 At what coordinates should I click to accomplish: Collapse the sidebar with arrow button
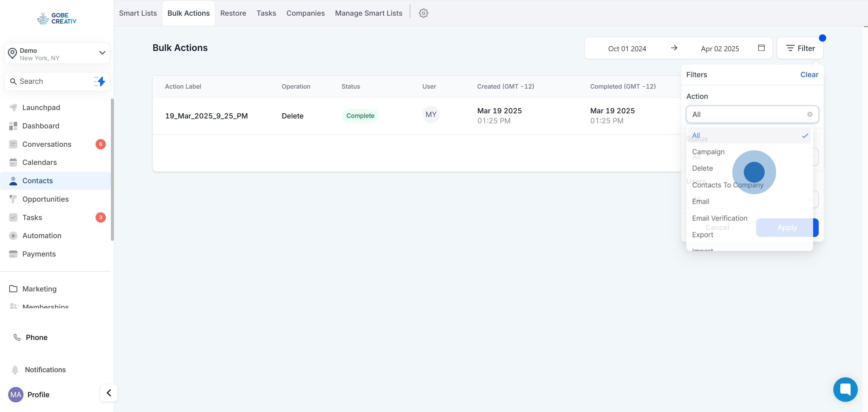tap(109, 392)
